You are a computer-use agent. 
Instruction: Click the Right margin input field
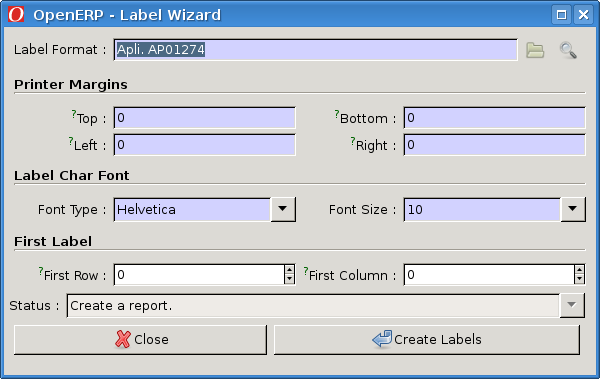[x=495, y=145]
